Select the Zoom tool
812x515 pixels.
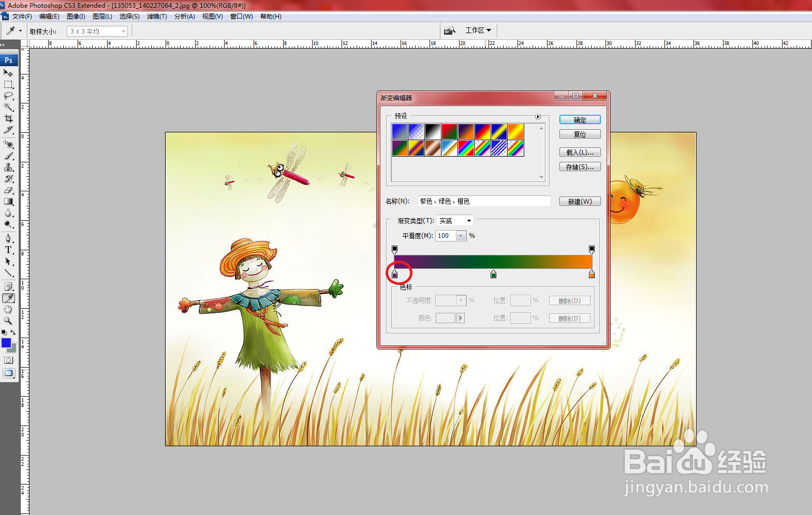pyautogui.click(x=8, y=321)
